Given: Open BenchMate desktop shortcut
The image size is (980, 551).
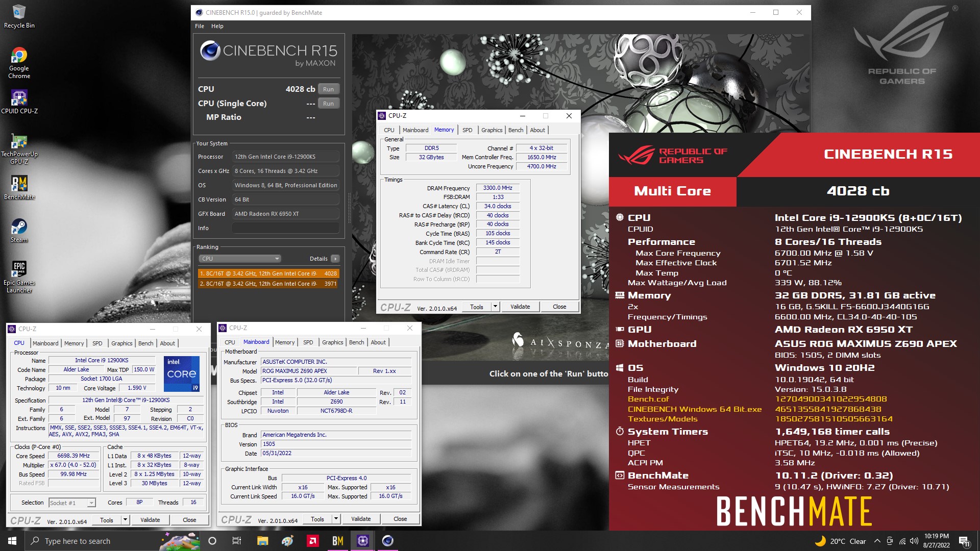Looking at the screenshot, I should (19, 187).
